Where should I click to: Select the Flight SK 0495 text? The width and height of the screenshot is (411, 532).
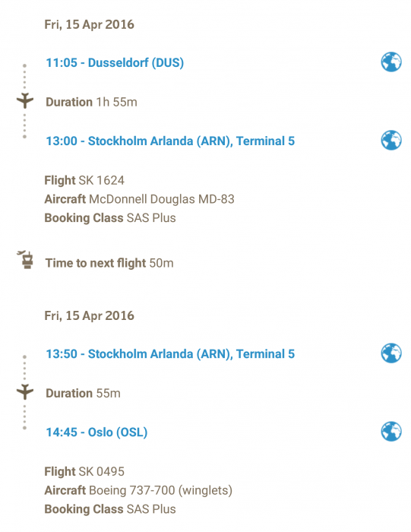pos(84,471)
